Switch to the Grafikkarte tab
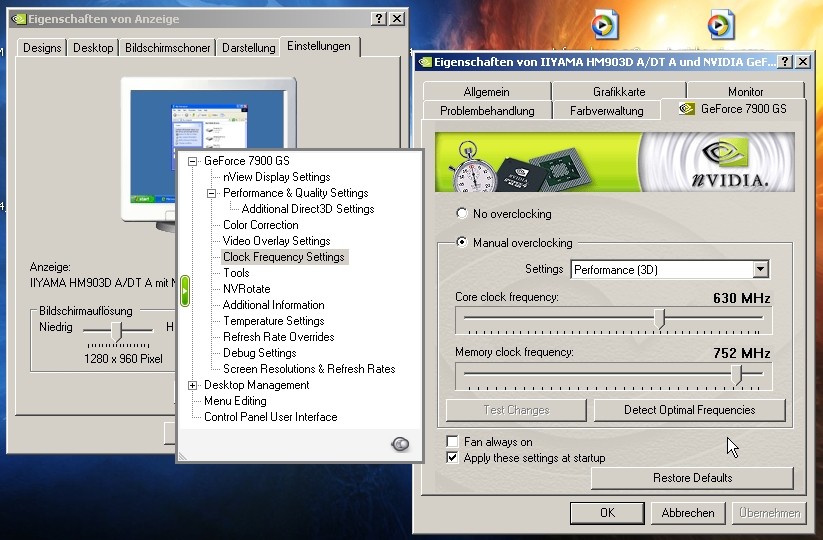This screenshot has height=540, width=823. 619,92
